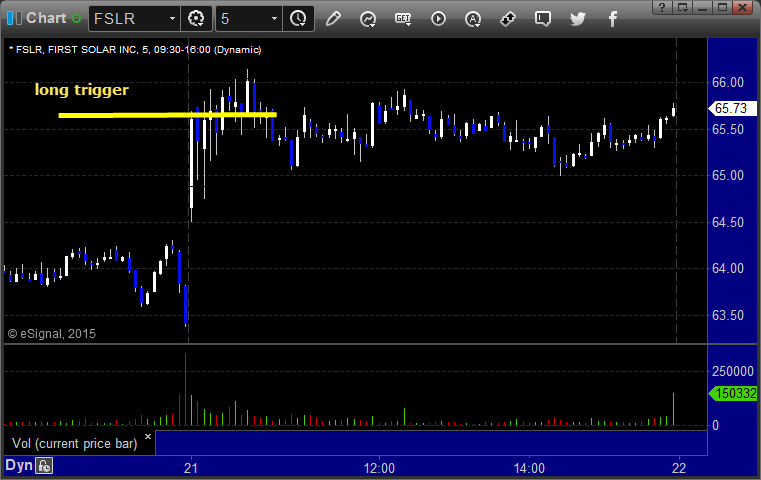
Task: Click the 150332 current volume label
Action: coord(733,393)
